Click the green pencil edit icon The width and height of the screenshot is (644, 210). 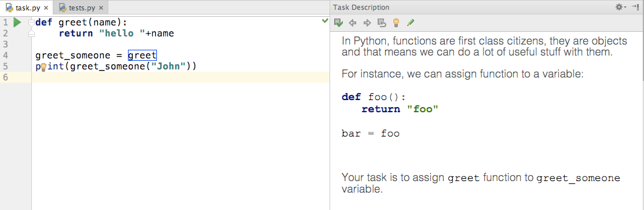click(x=410, y=23)
